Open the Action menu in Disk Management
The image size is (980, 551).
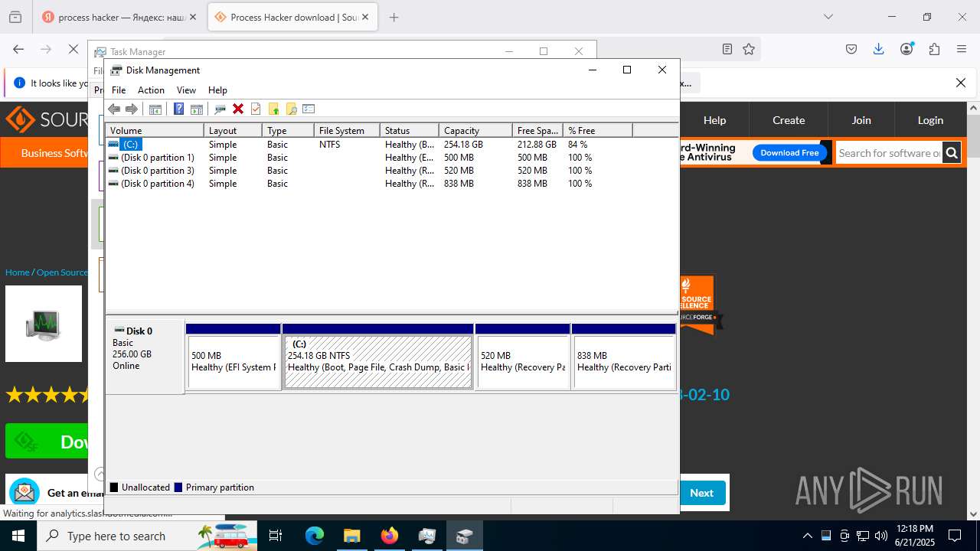pos(151,90)
